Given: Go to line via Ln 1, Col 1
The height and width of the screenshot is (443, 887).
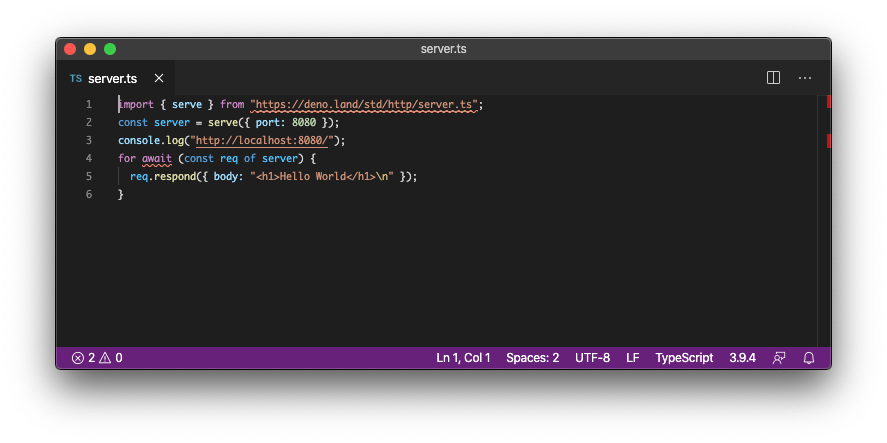Looking at the screenshot, I should click(x=463, y=358).
